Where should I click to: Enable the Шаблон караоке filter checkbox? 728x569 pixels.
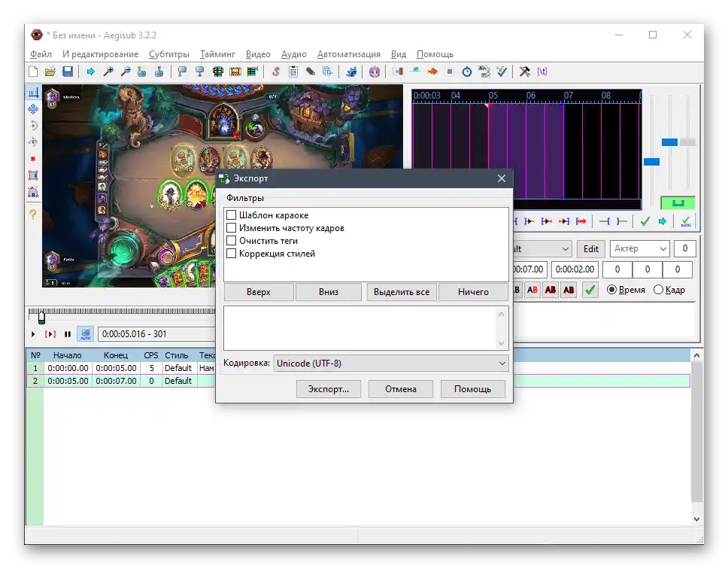click(232, 216)
